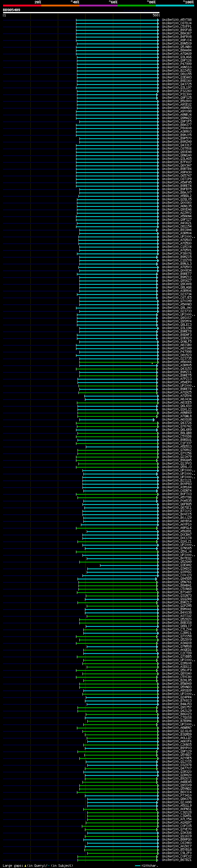Image resolution: width=197 pixels, height=868 pixels.
Task: Click hit label UniRef100_Q8W1A0
Action: point(177,155)
